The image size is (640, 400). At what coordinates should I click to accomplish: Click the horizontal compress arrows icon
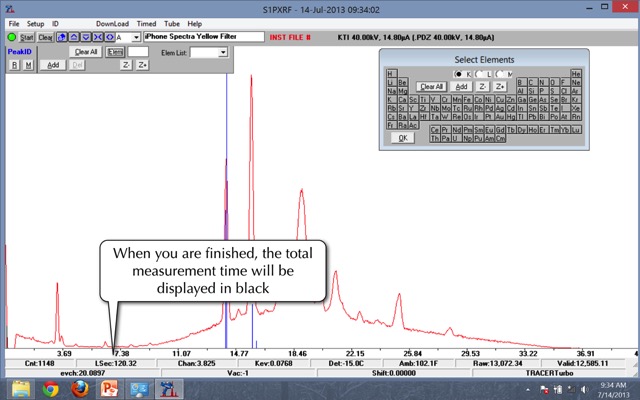pyautogui.click(x=97, y=37)
